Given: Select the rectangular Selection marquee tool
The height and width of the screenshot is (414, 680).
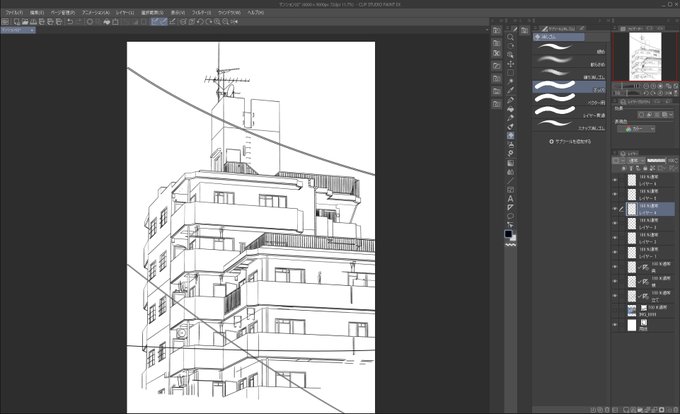Looking at the screenshot, I should click(x=510, y=73).
